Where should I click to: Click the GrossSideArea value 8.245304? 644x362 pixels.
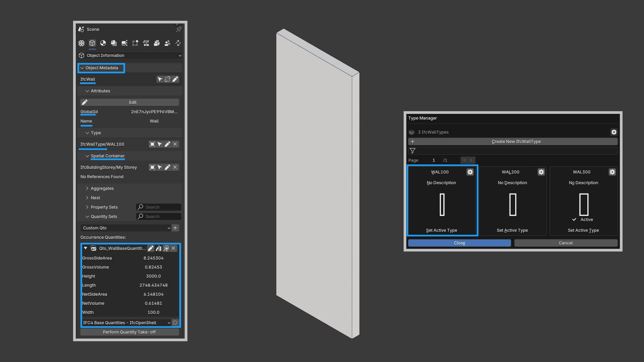(154, 258)
